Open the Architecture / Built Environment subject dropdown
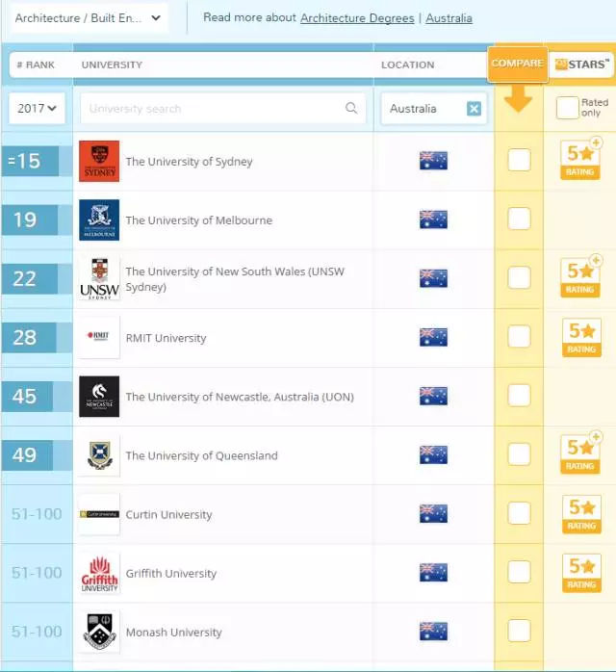Image resolution: width=616 pixels, height=672 pixels. click(89, 18)
